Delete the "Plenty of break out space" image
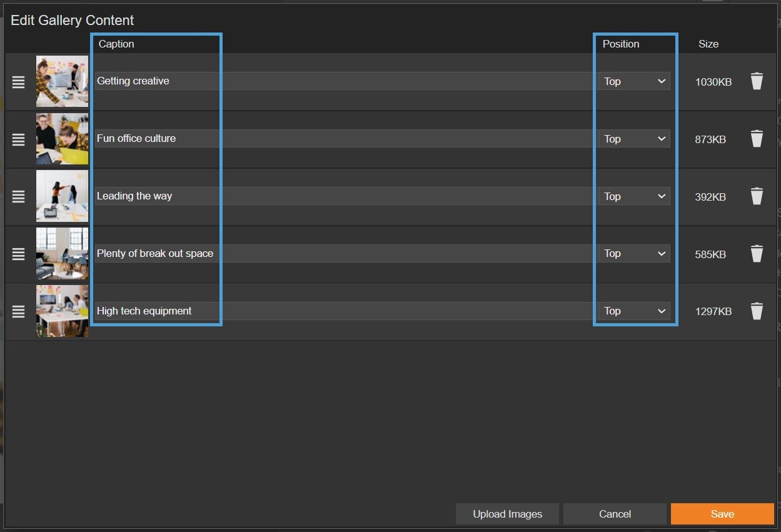Viewport: 781px width, 532px height. (757, 254)
